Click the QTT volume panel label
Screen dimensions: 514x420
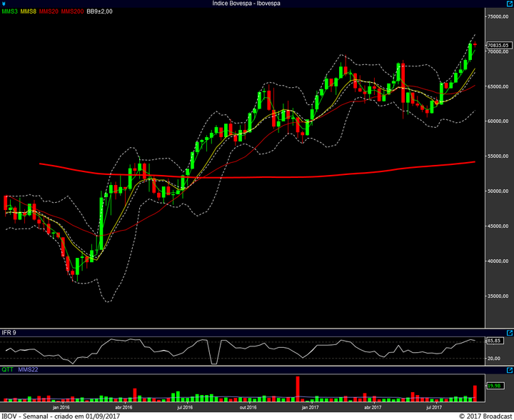coord(6,369)
